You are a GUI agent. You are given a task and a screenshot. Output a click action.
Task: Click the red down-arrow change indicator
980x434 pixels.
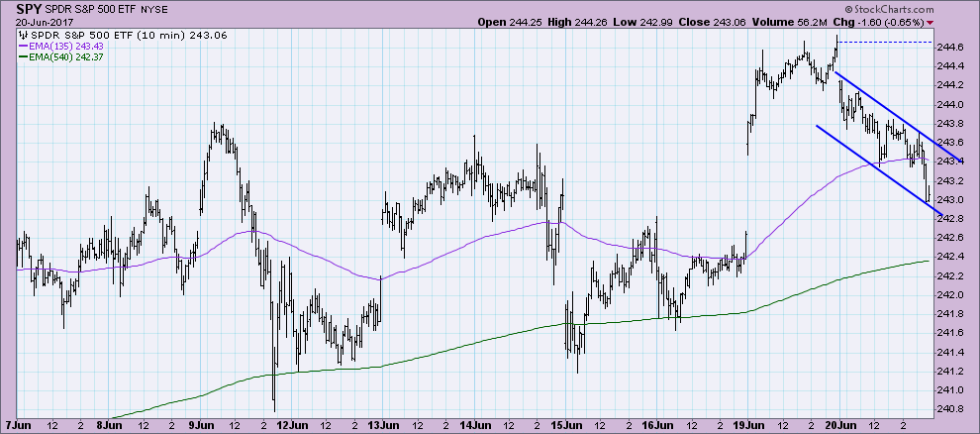click(x=931, y=23)
